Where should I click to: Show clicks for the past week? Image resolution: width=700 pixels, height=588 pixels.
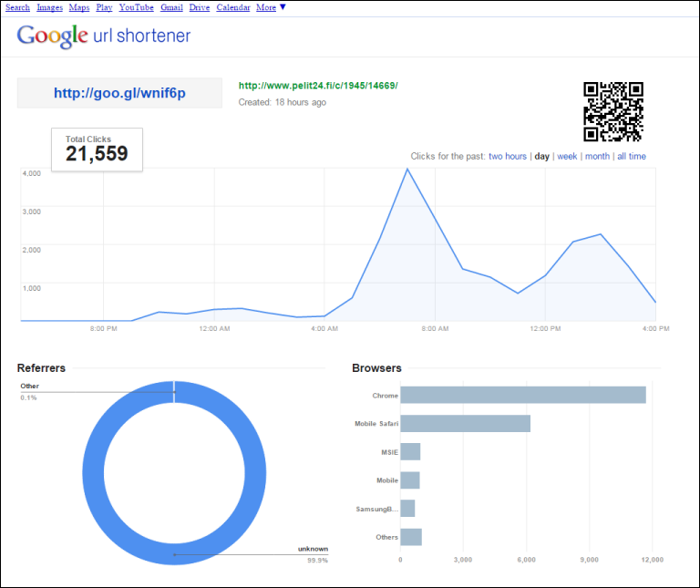click(x=567, y=156)
